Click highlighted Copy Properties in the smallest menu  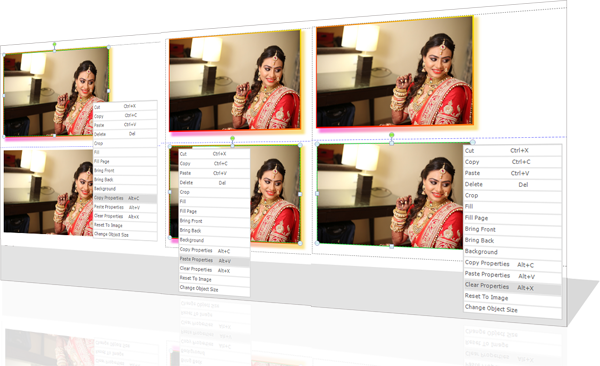(x=125, y=198)
